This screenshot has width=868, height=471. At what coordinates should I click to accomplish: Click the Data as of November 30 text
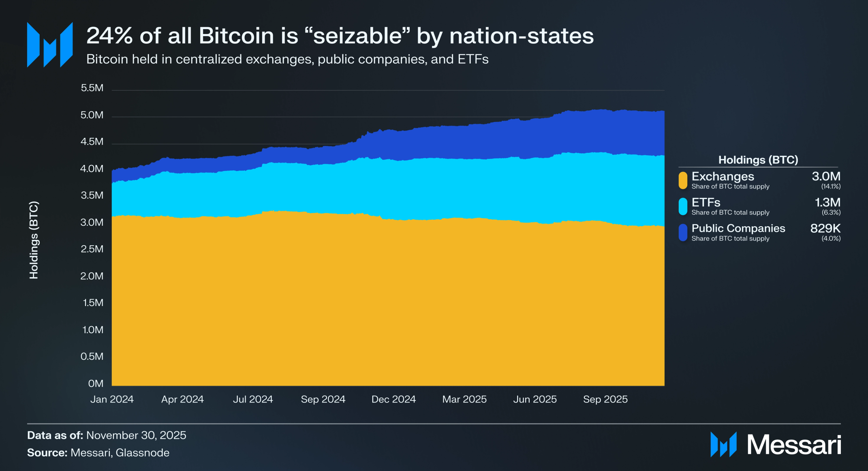(x=107, y=435)
